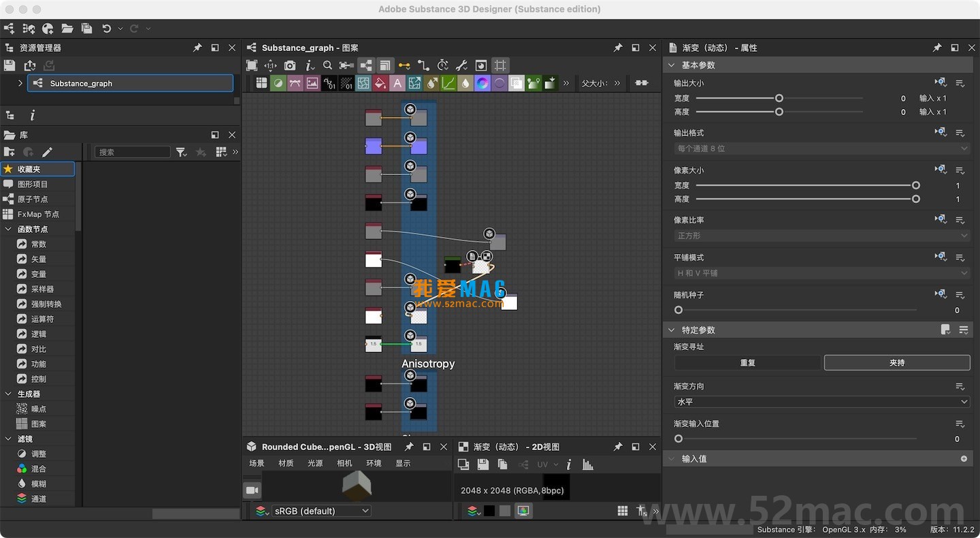Click the wrench tools icon in graph
The width and height of the screenshot is (980, 538).
461,65
